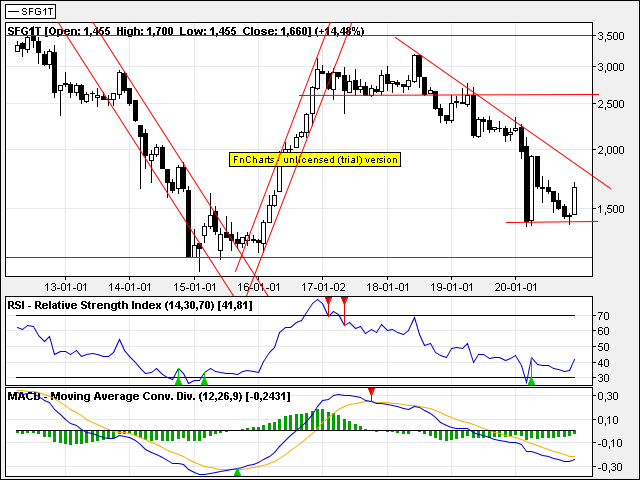Screen dimensions: 640x480
Task: Click the leftmost red RSI sell marker
Action: click(328, 301)
